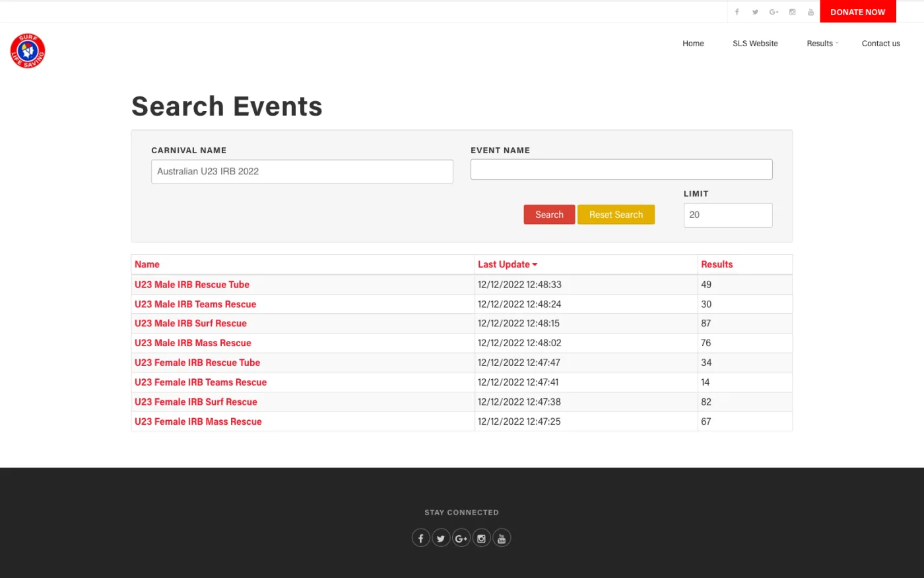
Task: Focus the Event Name input field
Action: click(x=621, y=169)
